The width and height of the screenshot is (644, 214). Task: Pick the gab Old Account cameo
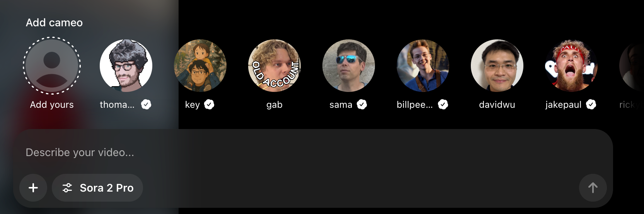[274, 66]
